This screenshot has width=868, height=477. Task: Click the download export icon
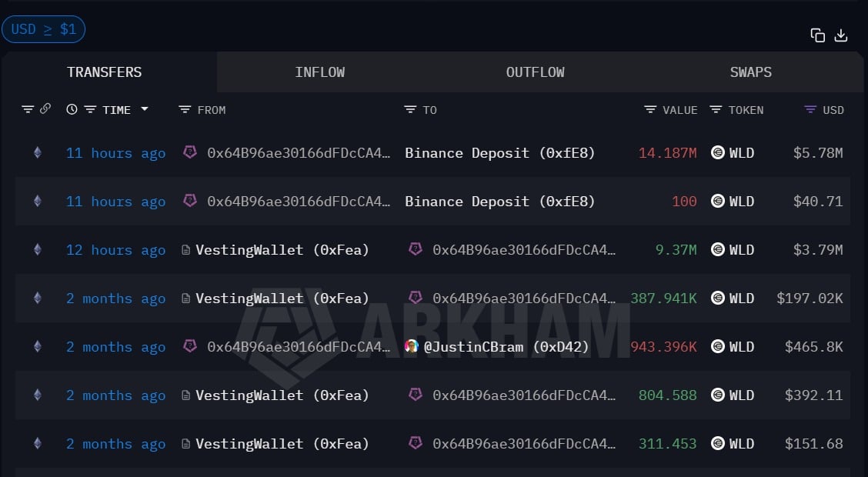click(x=841, y=35)
